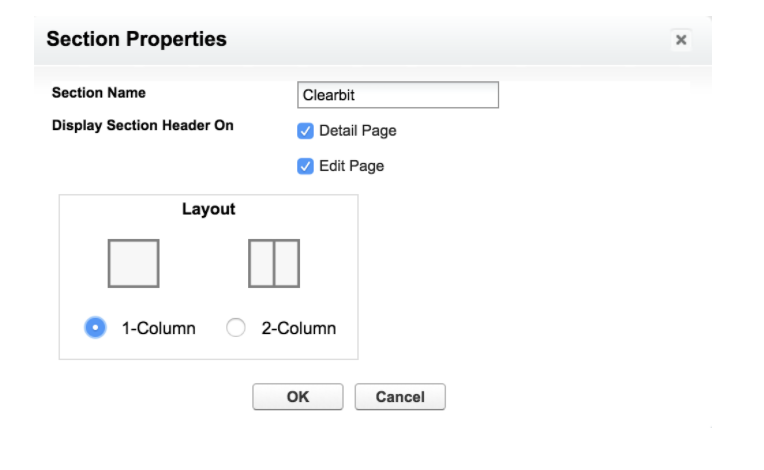The image size is (764, 470).
Task: Click the Edit Page label text
Action: click(351, 167)
